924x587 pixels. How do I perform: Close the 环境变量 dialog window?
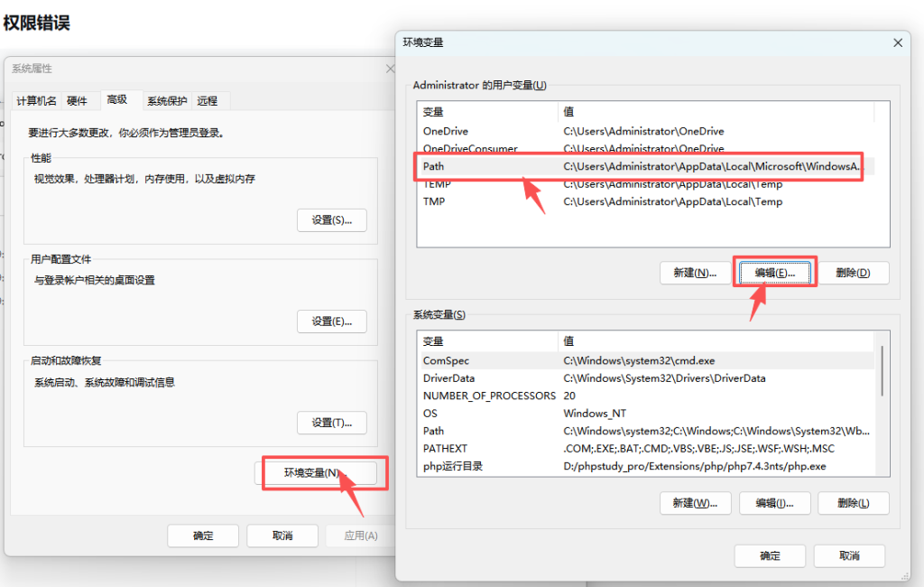(897, 42)
